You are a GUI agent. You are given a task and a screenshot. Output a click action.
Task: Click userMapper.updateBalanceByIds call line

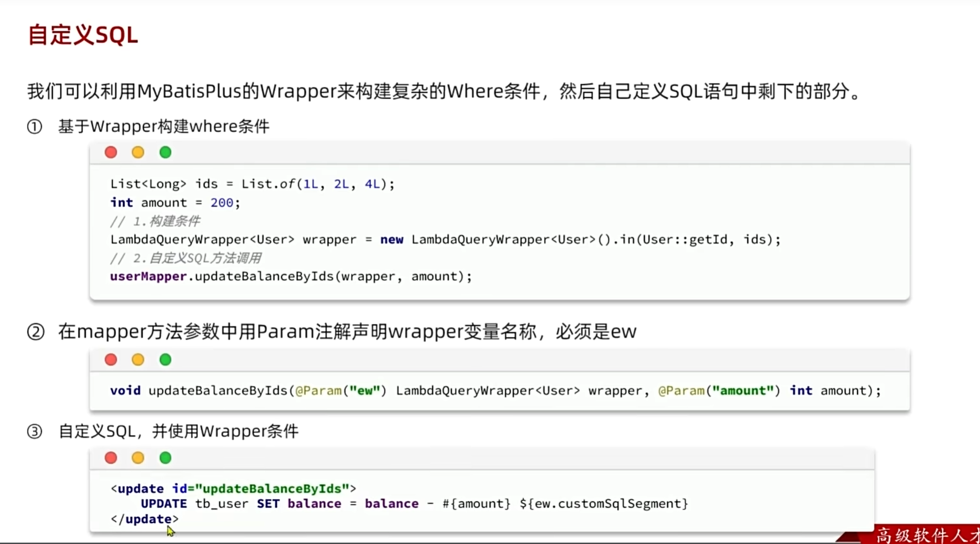290,276
